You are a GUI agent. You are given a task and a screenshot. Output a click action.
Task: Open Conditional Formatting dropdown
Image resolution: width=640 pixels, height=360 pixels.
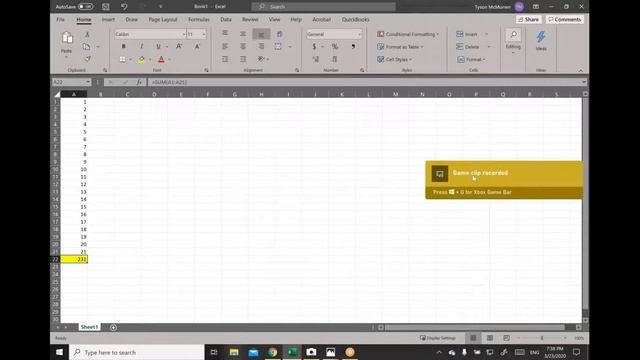[408, 34]
